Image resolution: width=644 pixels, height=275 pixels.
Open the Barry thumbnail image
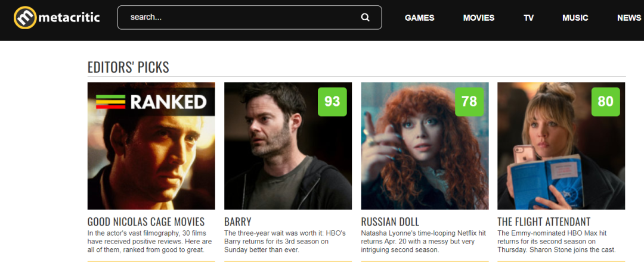[x=288, y=146]
